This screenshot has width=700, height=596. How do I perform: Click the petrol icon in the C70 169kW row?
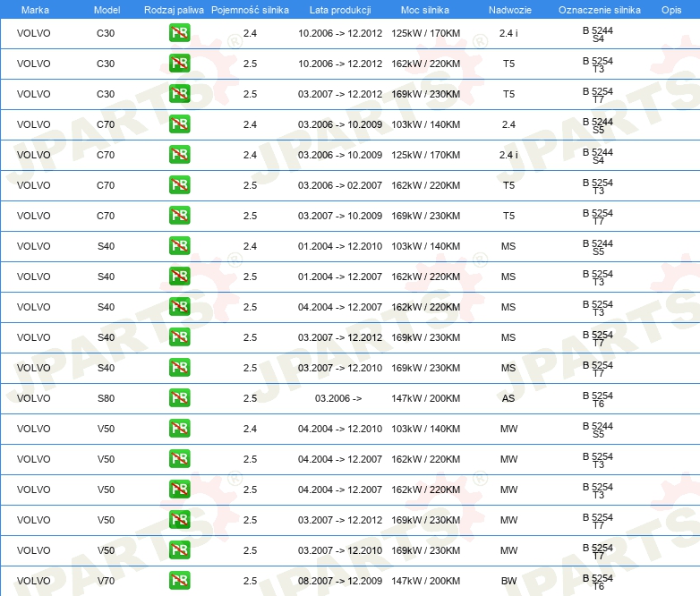(179, 215)
